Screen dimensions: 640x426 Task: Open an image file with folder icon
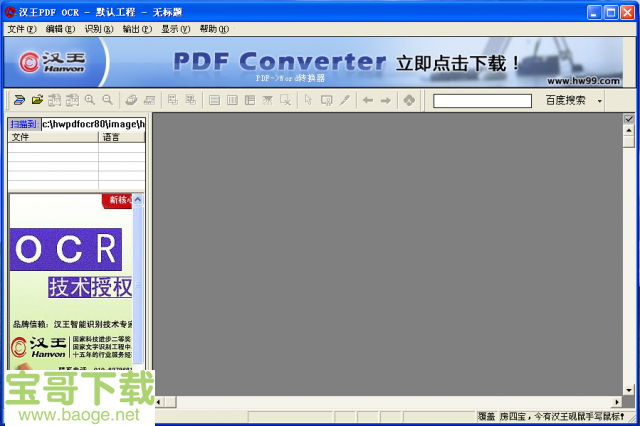37,100
